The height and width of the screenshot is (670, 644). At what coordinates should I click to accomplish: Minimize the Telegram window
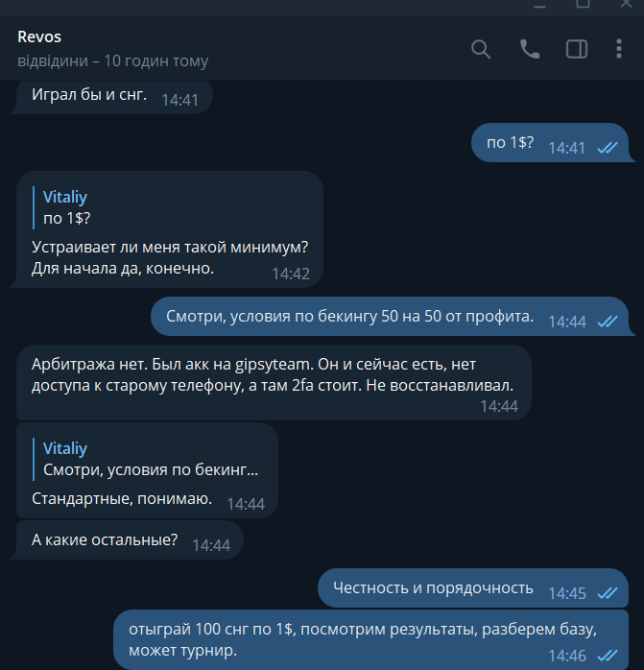[540, 5]
